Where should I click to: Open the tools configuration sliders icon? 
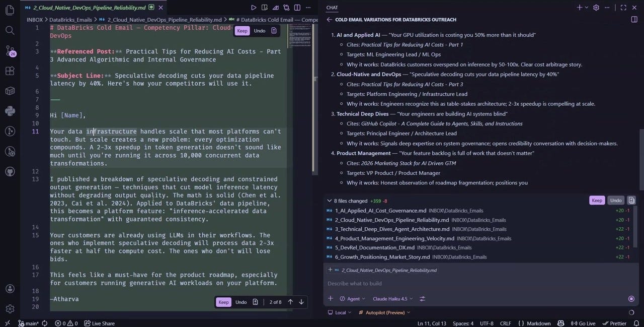pyautogui.click(x=422, y=299)
